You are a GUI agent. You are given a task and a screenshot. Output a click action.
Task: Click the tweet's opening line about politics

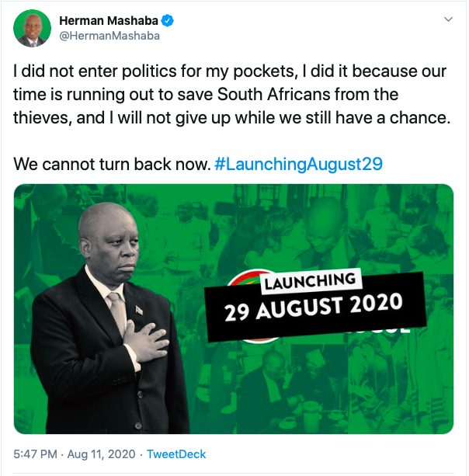click(x=230, y=71)
